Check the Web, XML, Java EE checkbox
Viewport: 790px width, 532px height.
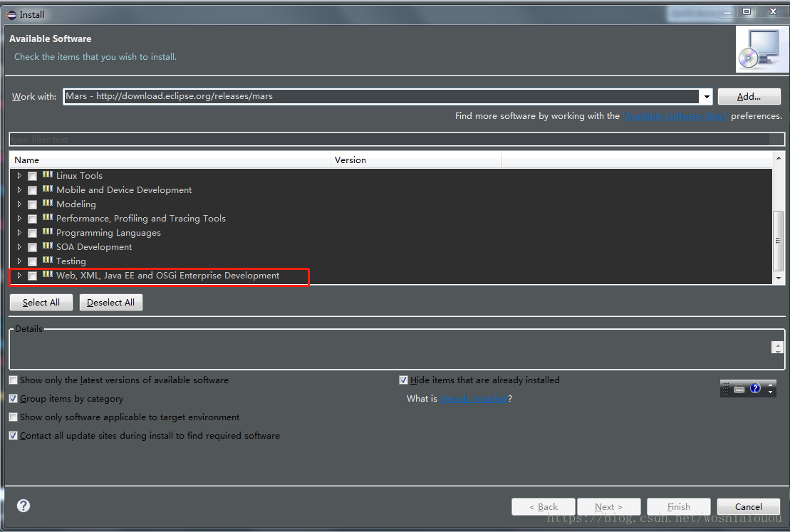[x=32, y=276]
